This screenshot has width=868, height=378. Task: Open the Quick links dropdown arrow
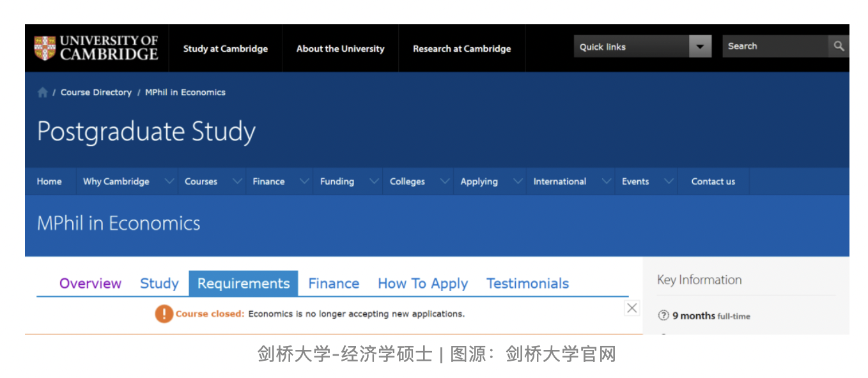700,47
